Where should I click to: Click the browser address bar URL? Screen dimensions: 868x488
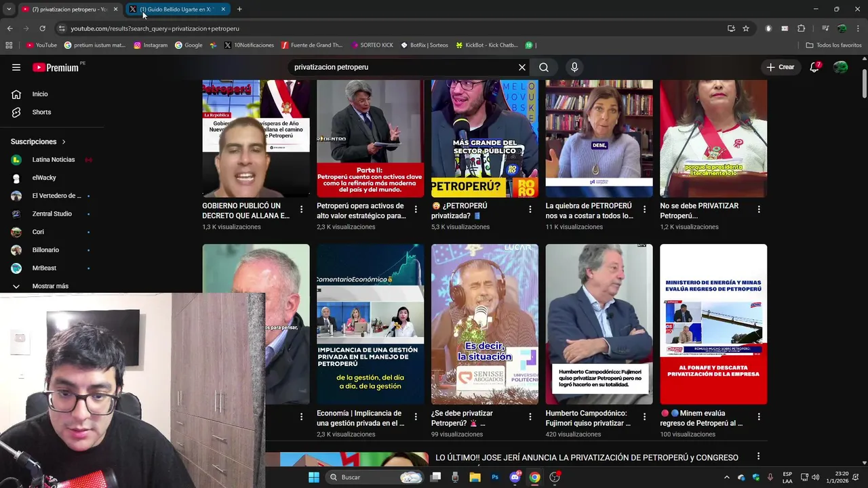tap(155, 28)
